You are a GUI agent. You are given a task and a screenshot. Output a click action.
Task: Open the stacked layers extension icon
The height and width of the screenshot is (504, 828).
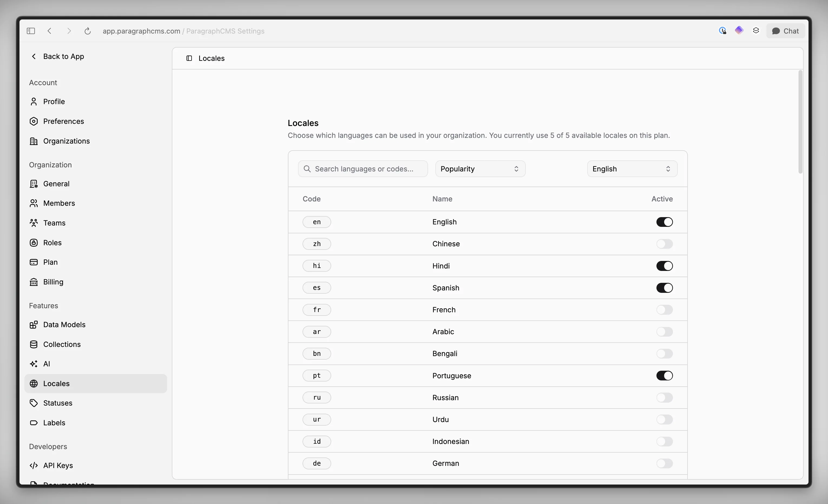756,31
